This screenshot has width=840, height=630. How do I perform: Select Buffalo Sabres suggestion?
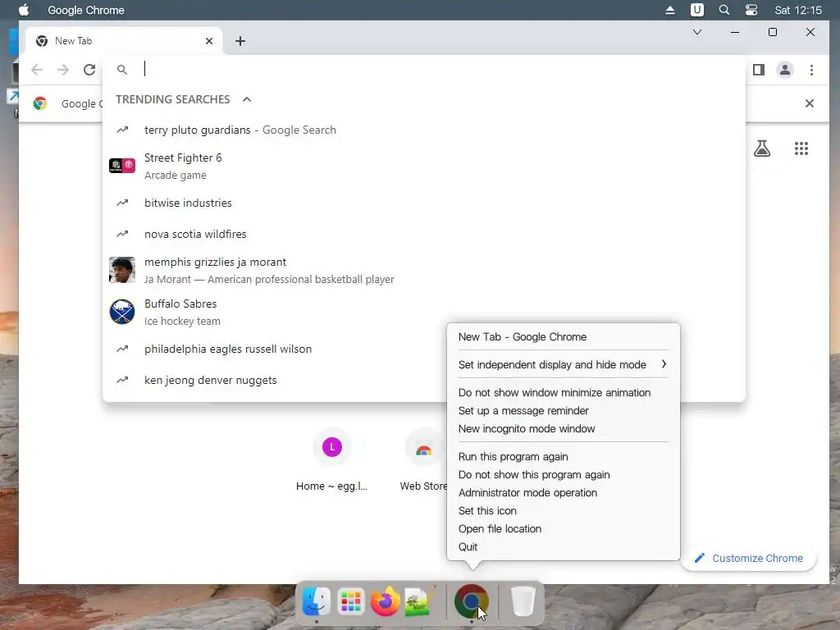pos(424,312)
